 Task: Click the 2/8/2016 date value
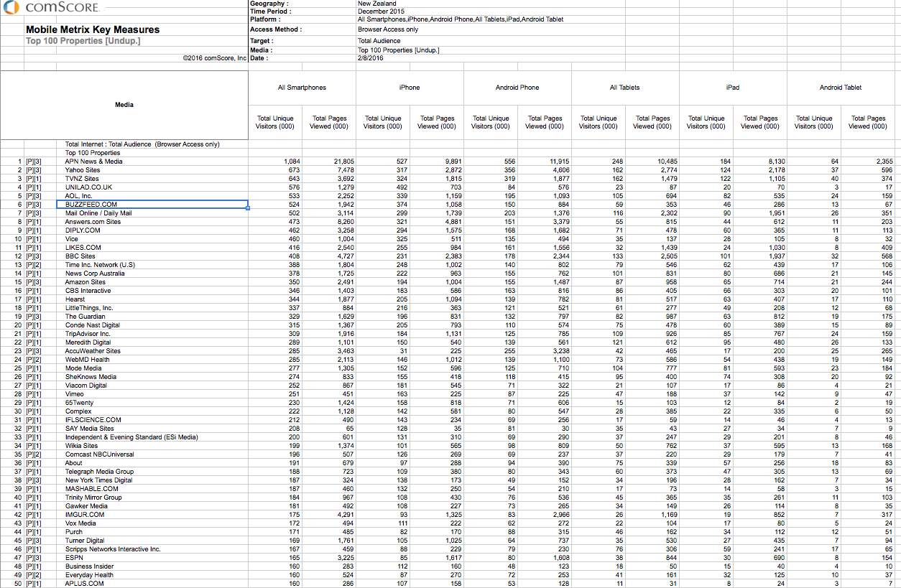[x=371, y=58]
